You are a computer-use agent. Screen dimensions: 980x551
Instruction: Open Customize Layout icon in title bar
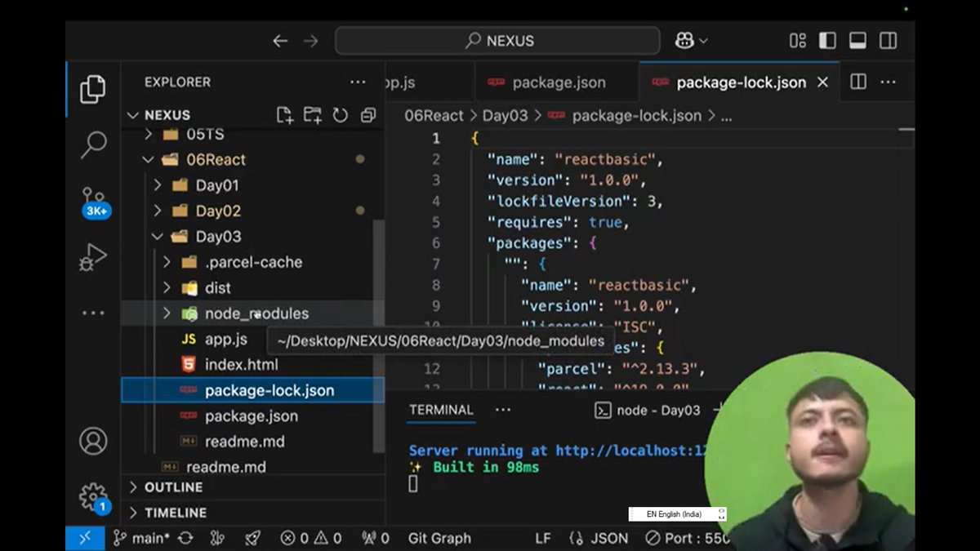pos(798,41)
